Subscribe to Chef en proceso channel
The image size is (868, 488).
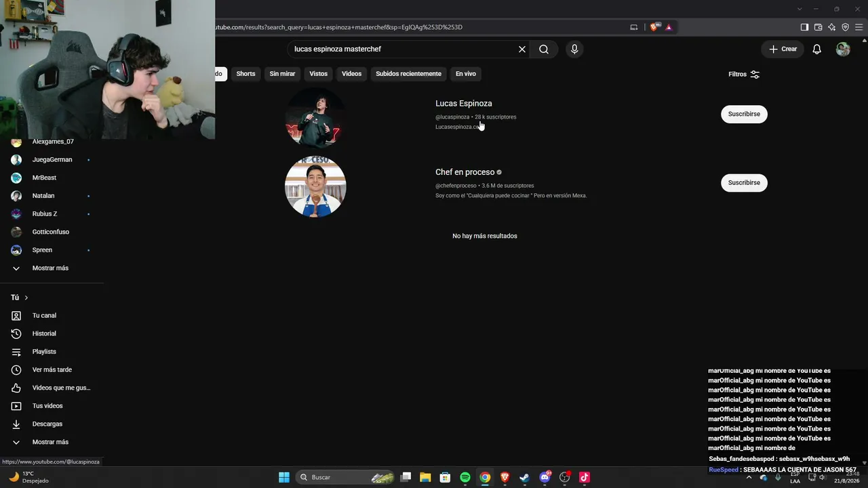click(x=744, y=182)
